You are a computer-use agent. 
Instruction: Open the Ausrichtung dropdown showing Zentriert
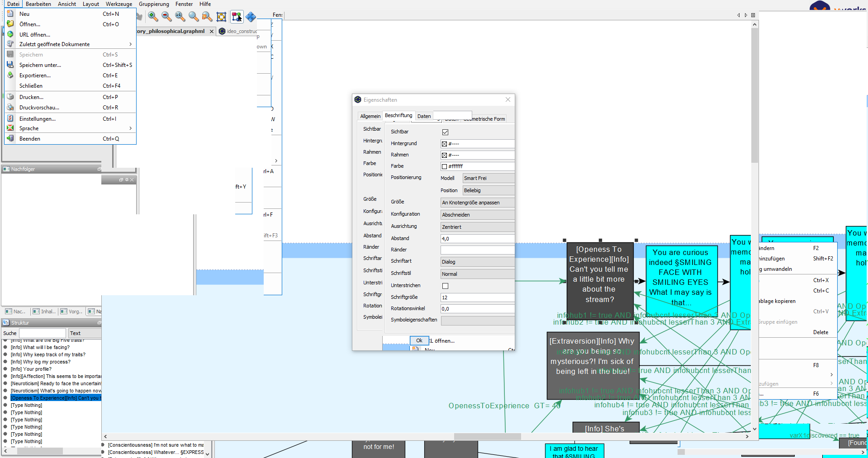(477, 227)
